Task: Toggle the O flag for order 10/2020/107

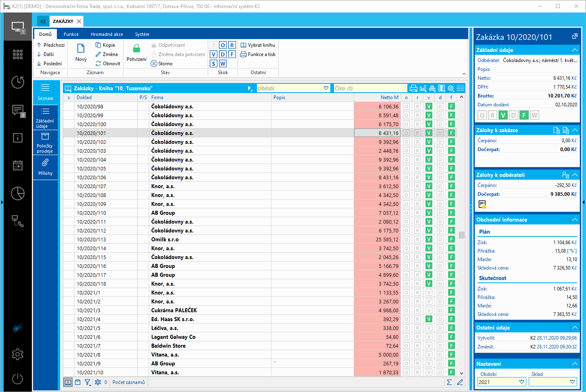Action: click(406, 187)
